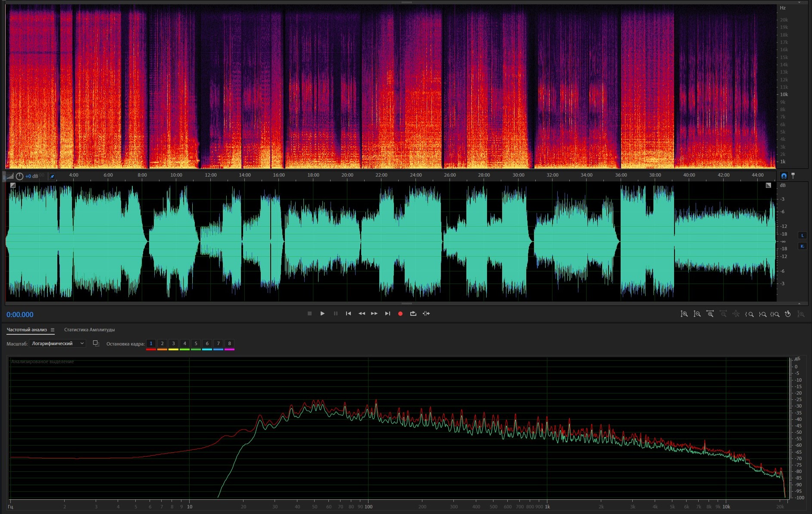Toggle Loop Playback button
Image resolution: width=812 pixels, height=514 pixels.
pyautogui.click(x=413, y=314)
